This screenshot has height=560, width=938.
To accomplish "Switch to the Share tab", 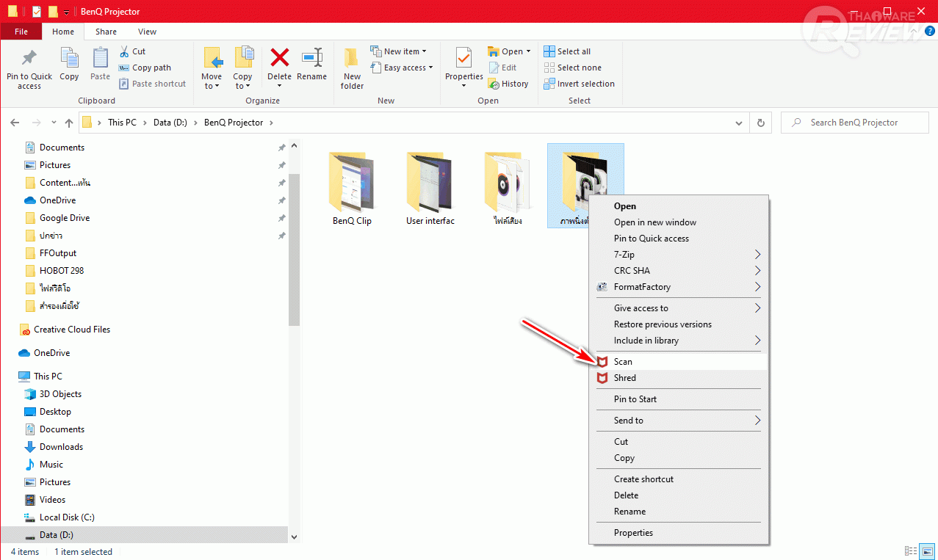I will tap(106, 32).
